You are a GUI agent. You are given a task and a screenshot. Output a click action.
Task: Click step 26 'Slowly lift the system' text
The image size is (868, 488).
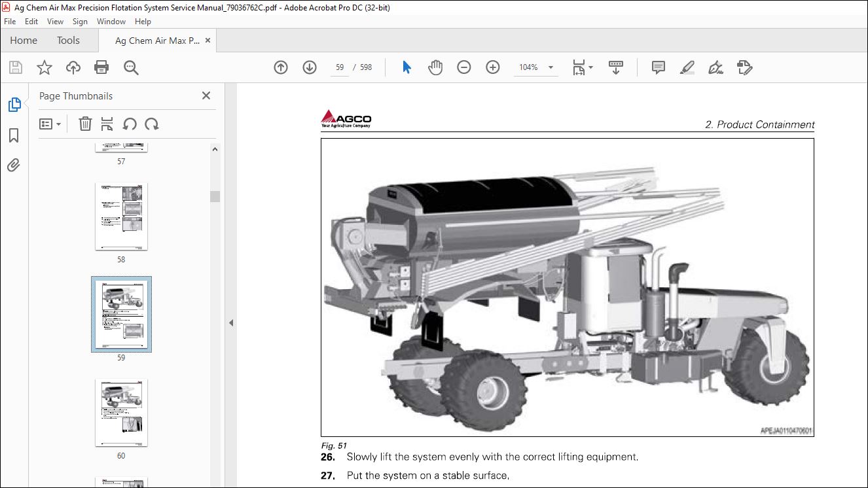[x=492, y=457]
